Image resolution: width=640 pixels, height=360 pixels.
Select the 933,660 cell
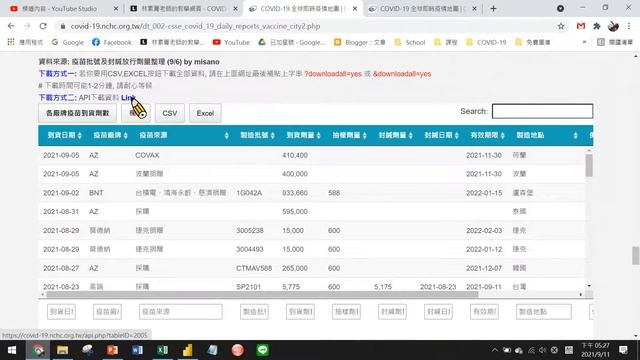(x=295, y=193)
